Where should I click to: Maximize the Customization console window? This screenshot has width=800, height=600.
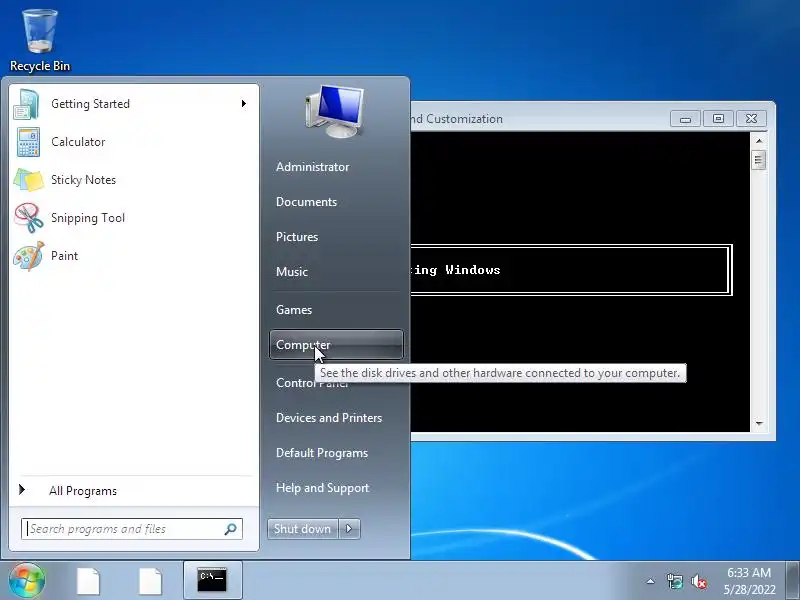pyautogui.click(x=718, y=119)
